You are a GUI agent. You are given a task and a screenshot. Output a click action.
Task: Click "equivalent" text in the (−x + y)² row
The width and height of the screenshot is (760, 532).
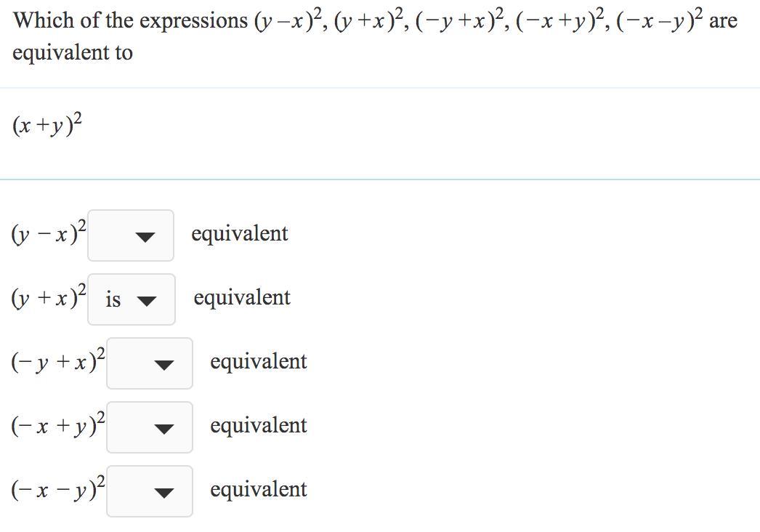click(258, 426)
